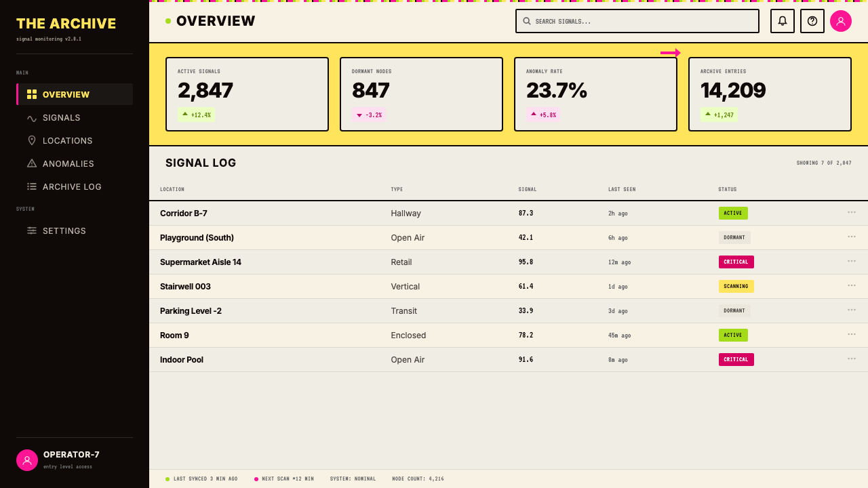The height and width of the screenshot is (488, 868).
Task: Click signal value 33.9
Action: [x=526, y=310]
